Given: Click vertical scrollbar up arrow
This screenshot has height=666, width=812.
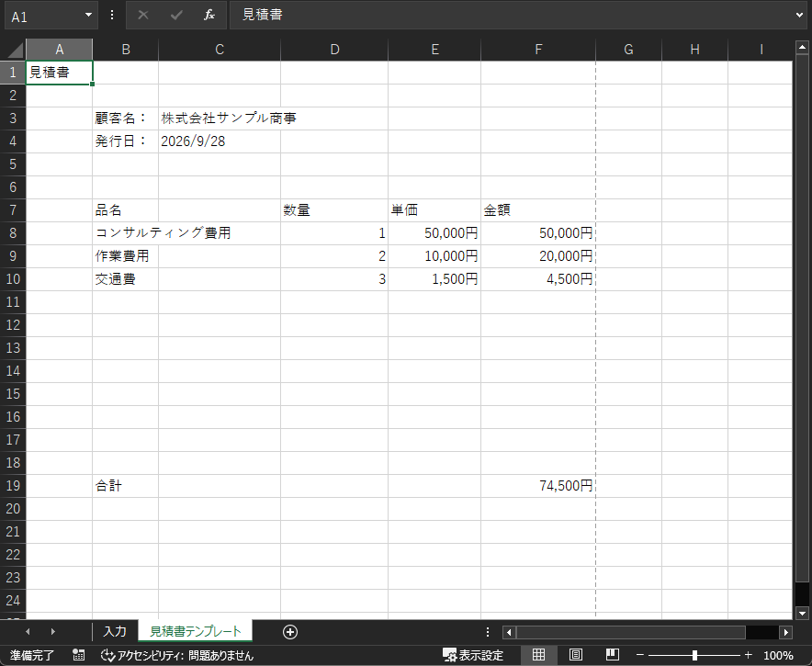Looking at the screenshot, I should coord(802,48).
